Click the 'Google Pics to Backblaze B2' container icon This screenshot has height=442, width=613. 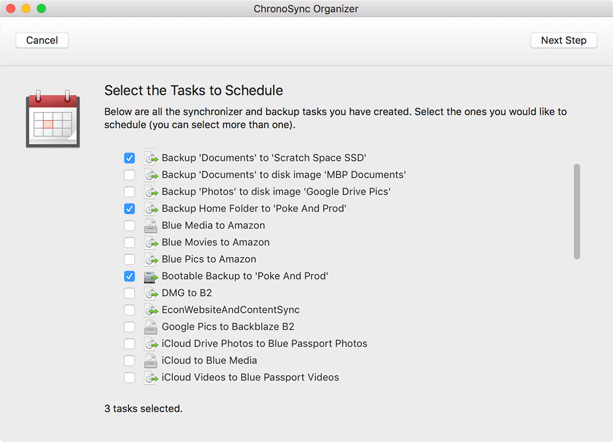(151, 327)
